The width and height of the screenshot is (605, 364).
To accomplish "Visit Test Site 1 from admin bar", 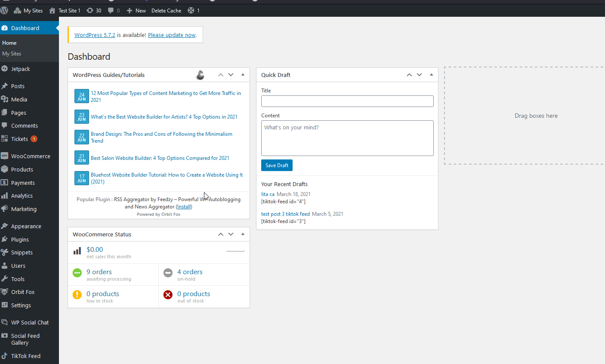I will coord(65,10).
